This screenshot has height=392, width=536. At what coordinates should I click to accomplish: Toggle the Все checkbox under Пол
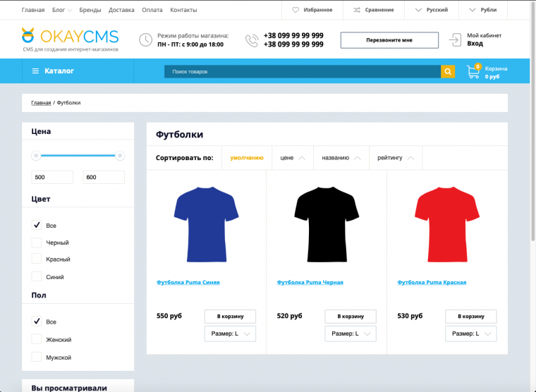tap(37, 321)
